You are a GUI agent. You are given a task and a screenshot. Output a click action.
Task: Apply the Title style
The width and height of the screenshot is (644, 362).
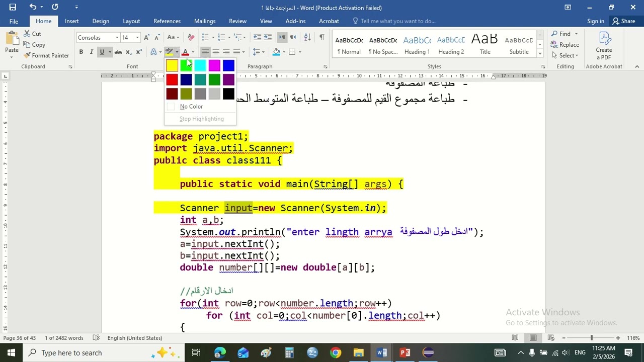coord(485,45)
